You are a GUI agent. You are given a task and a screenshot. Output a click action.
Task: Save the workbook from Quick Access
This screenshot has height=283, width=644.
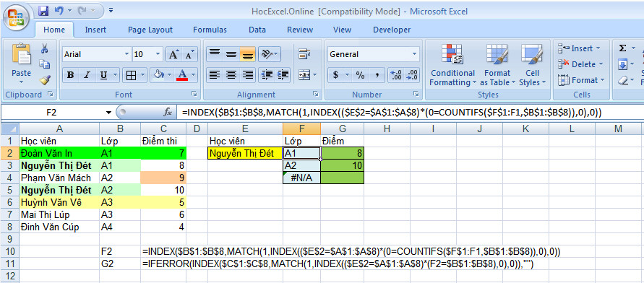point(43,11)
